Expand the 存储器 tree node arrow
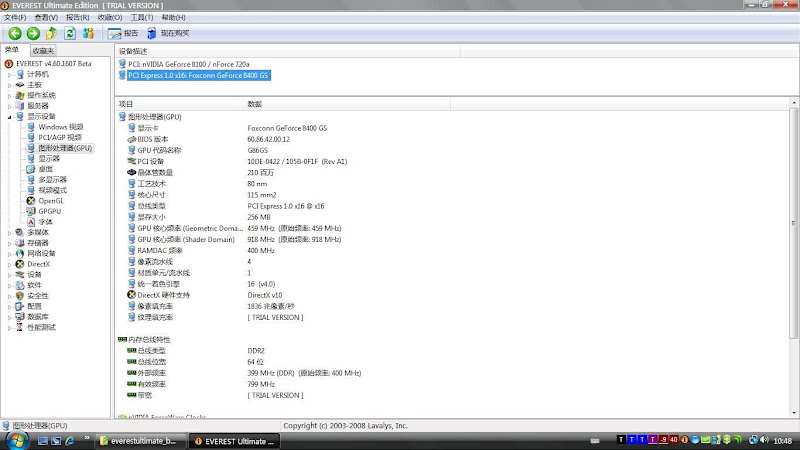Viewport: 800px width, 450px height. [9, 243]
